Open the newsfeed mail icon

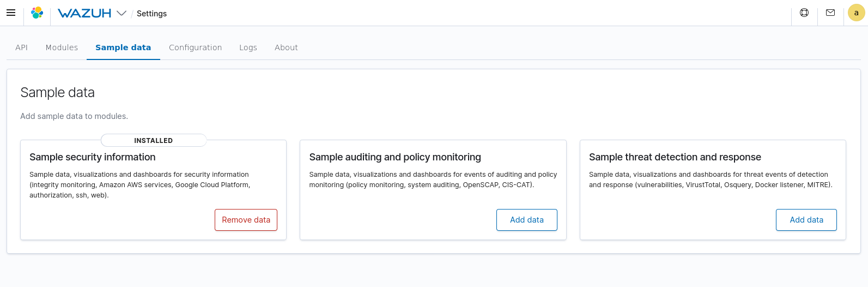click(x=830, y=13)
